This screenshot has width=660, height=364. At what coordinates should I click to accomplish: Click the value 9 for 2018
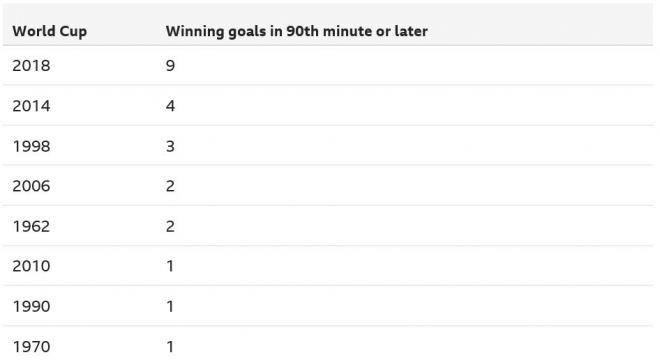pos(170,66)
